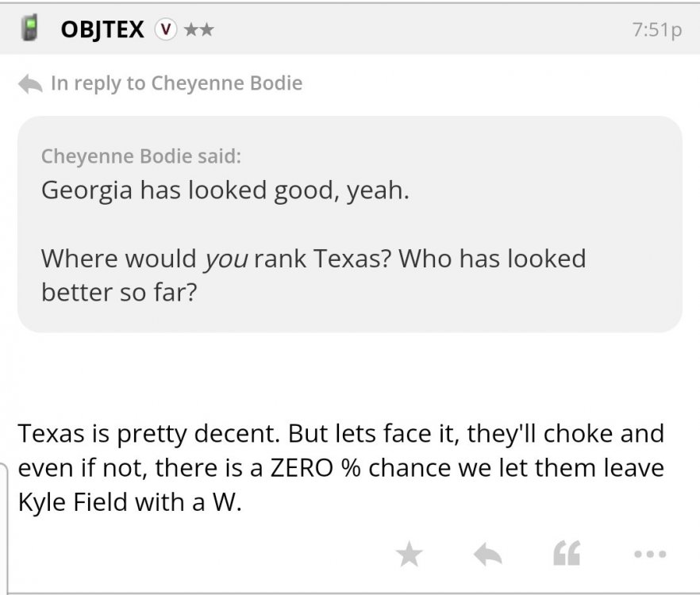Click the empty gray area of the post header bar
The image size is (700, 595).
413,30
